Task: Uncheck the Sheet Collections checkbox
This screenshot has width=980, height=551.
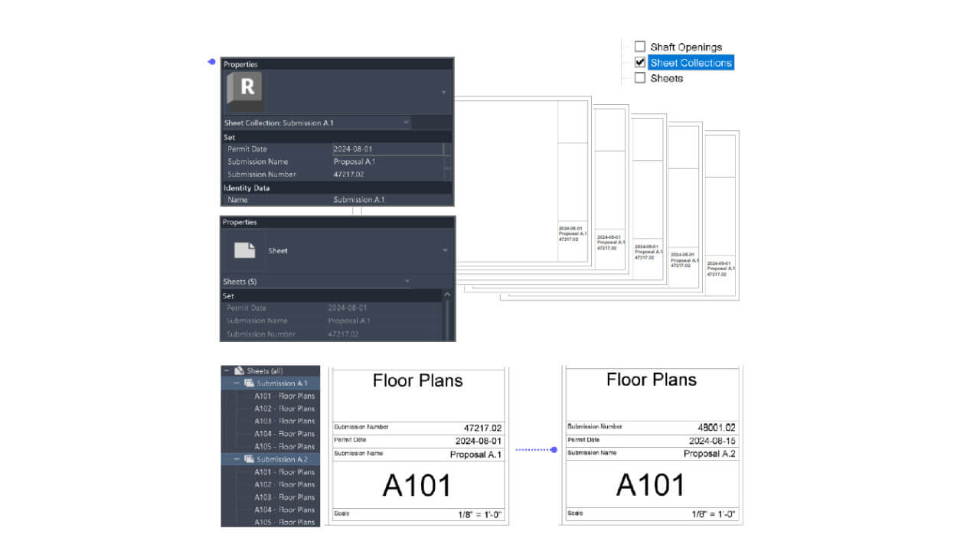Action: [640, 63]
